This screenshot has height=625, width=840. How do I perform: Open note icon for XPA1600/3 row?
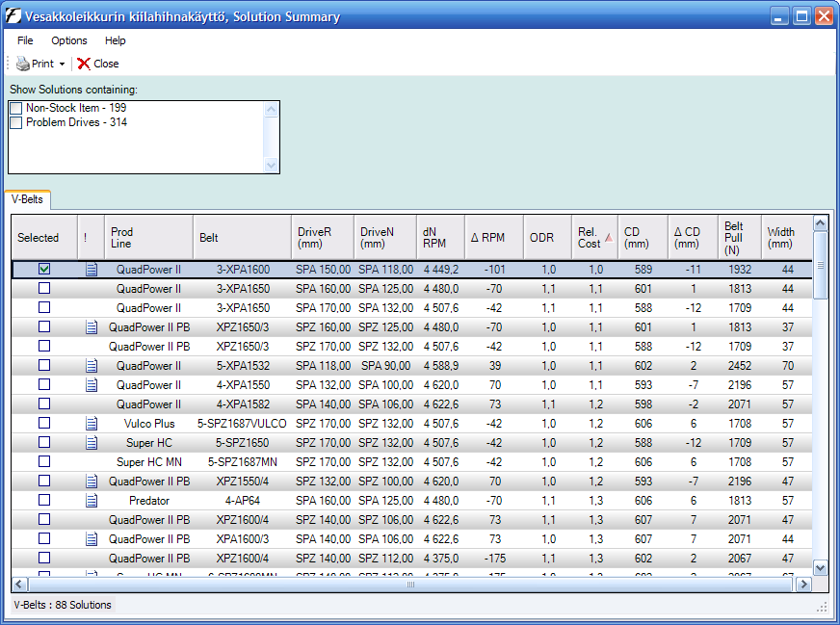[x=92, y=539]
